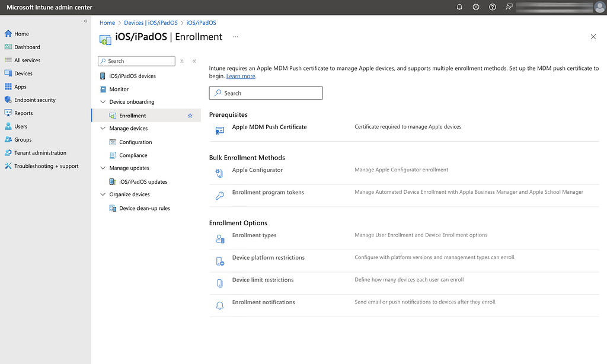Image resolution: width=607 pixels, height=364 pixels.
Task: Toggle the Enrollment favorite star
Action: pyautogui.click(x=190, y=116)
